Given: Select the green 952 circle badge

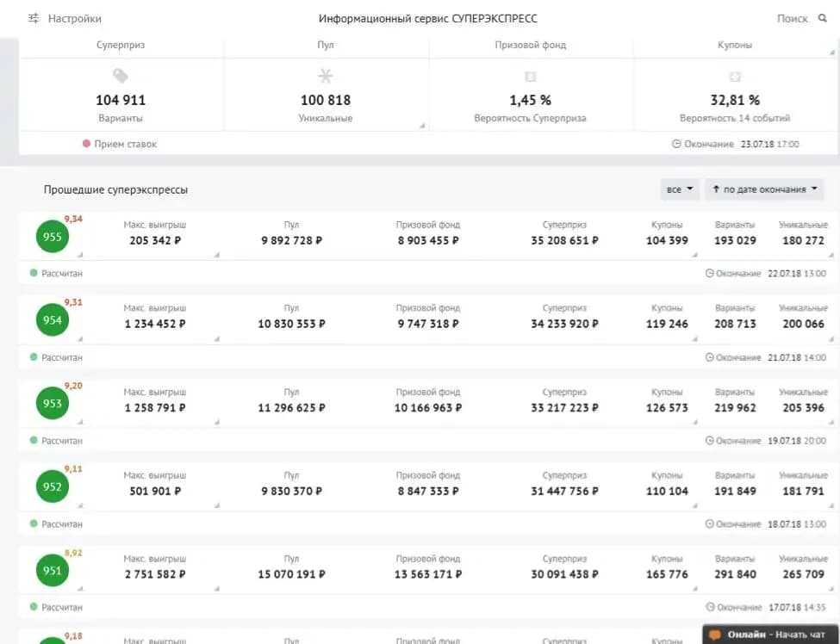Looking at the screenshot, I should pyautogui.click(x=53, y=486).
